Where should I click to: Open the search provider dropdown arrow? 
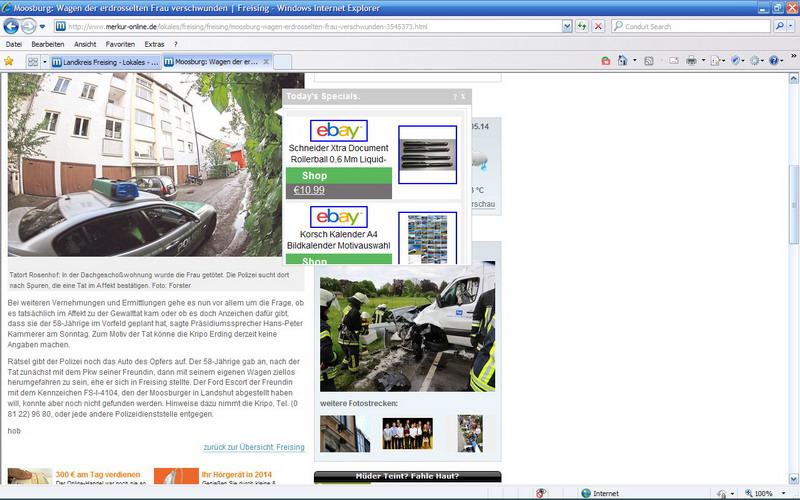click(x=791, y=26)
